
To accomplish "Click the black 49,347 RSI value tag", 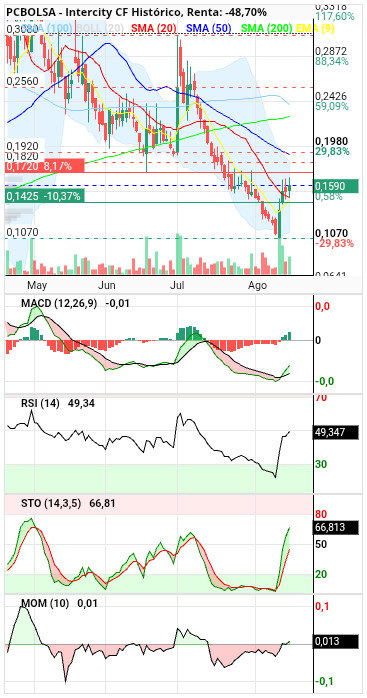I will (336, 432).
